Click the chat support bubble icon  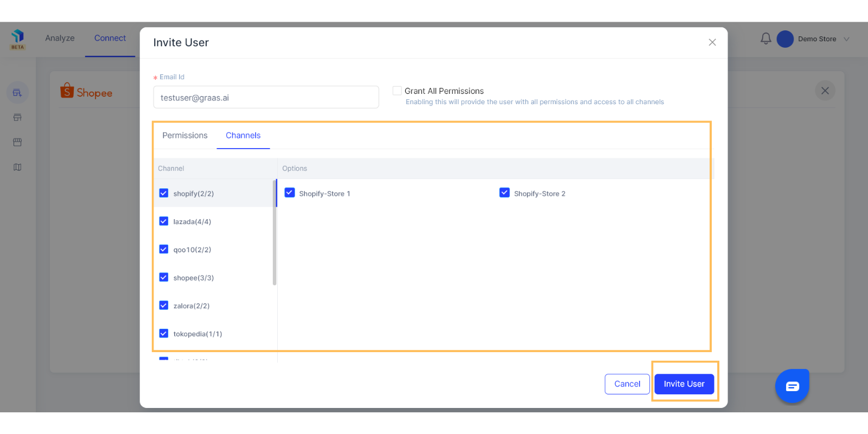pos(792,386)
